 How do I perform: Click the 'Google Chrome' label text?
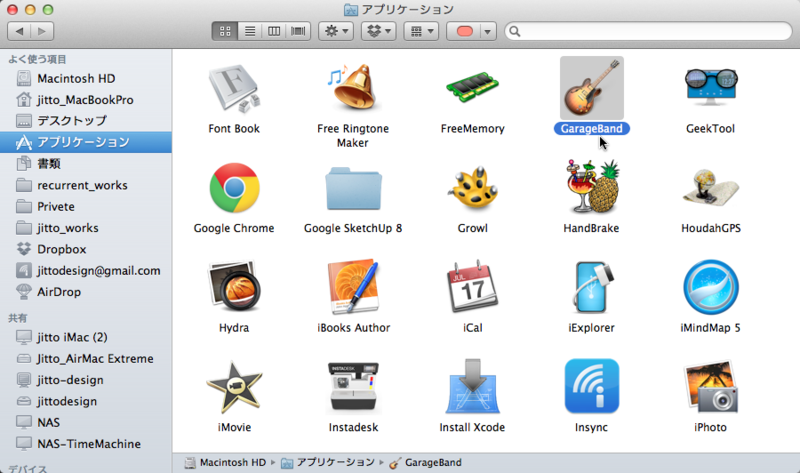click(234, 228)
